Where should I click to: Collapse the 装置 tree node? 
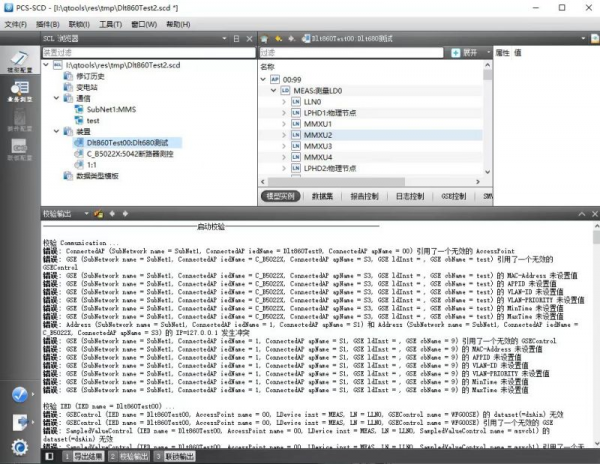tap(55, 131)
